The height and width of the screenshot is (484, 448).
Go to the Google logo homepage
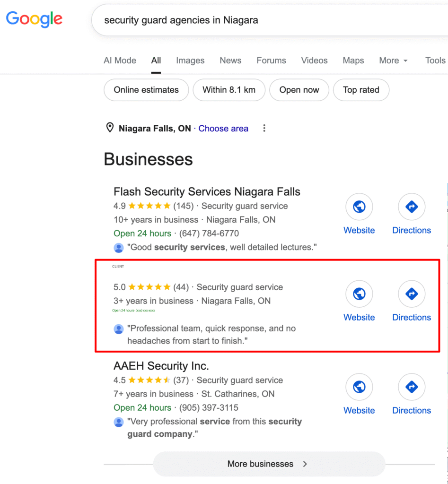tap(34, 19)
